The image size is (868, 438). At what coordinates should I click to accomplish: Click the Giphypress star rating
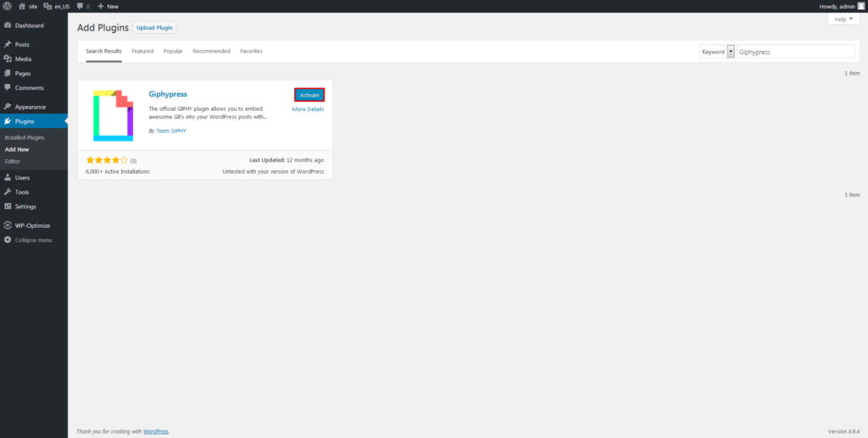108,160
